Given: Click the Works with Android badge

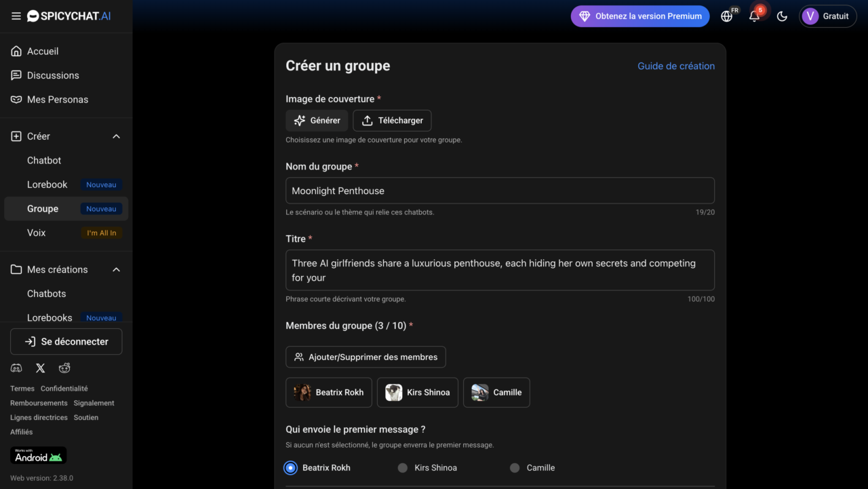Looking at the screenshot, I should tap(39, 455).
